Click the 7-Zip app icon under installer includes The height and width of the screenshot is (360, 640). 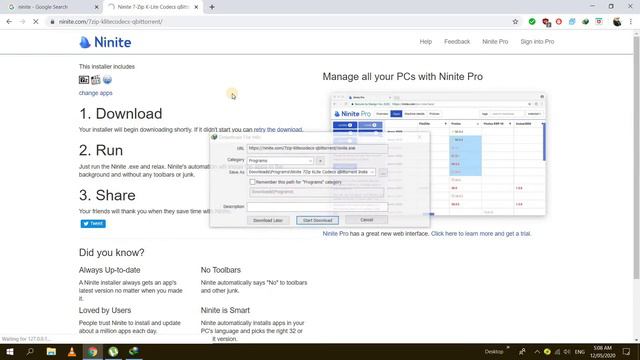84,80
